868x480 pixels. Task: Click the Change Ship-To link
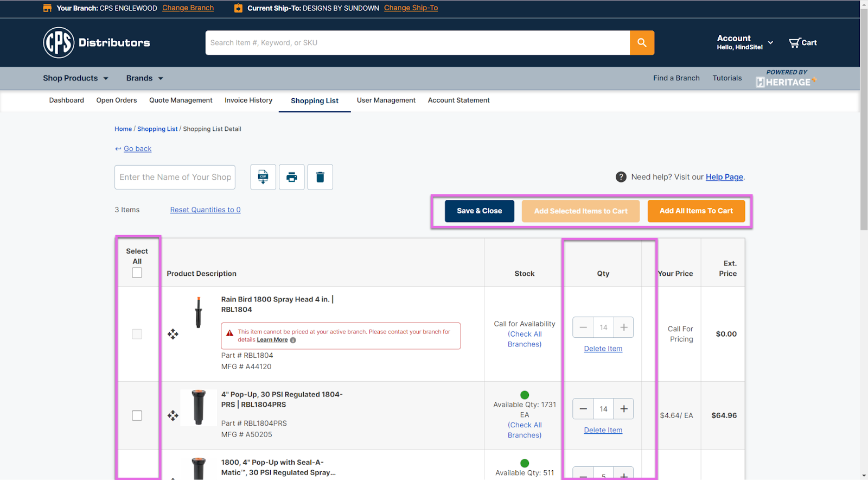[411, 8]
